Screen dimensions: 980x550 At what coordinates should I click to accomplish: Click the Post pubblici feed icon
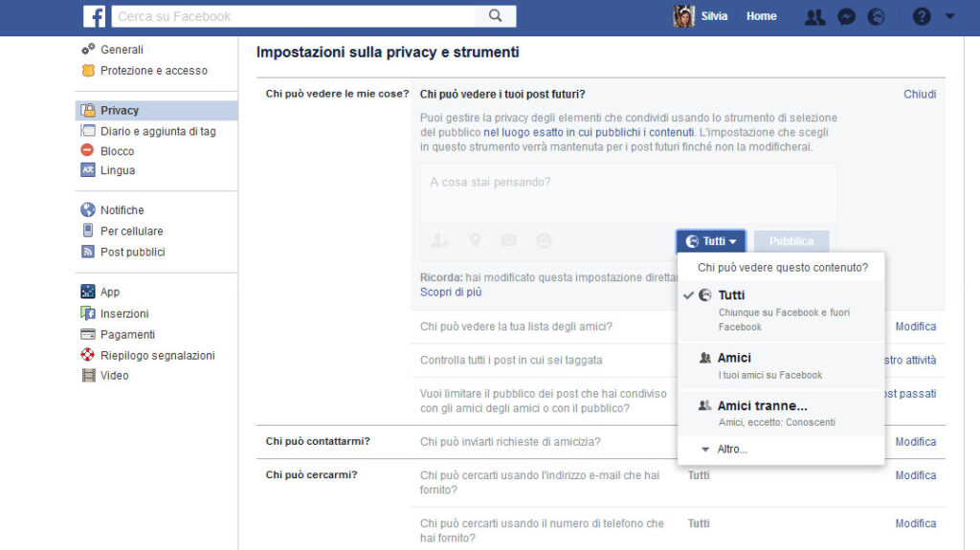88,252
